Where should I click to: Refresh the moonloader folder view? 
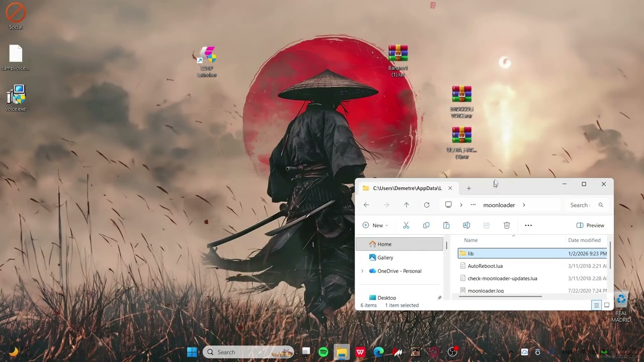427,205
